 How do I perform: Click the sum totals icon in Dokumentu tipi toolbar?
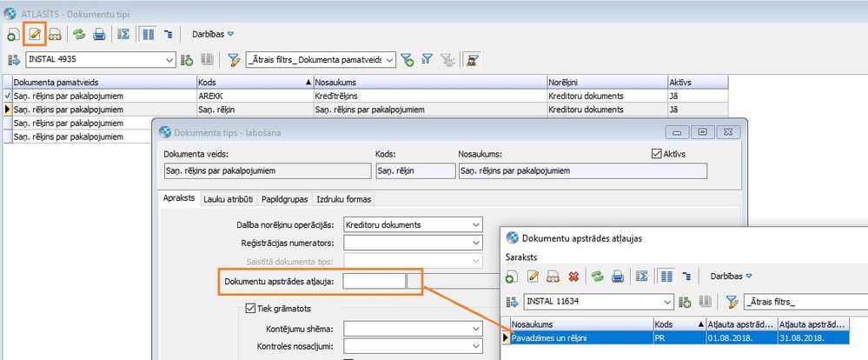coord(124,34)
